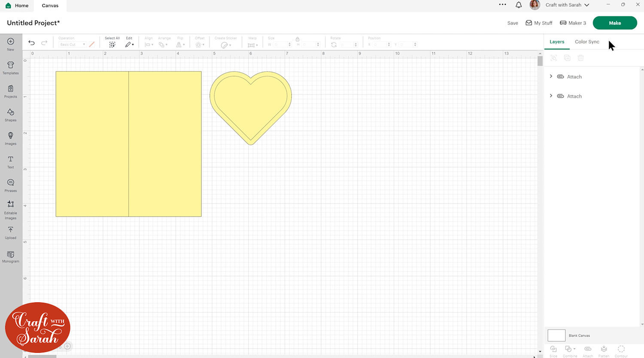Image resolution: width=644 pixels, height=358 pixels.
Task: Open the Templates panel
Action: point(11,65)
